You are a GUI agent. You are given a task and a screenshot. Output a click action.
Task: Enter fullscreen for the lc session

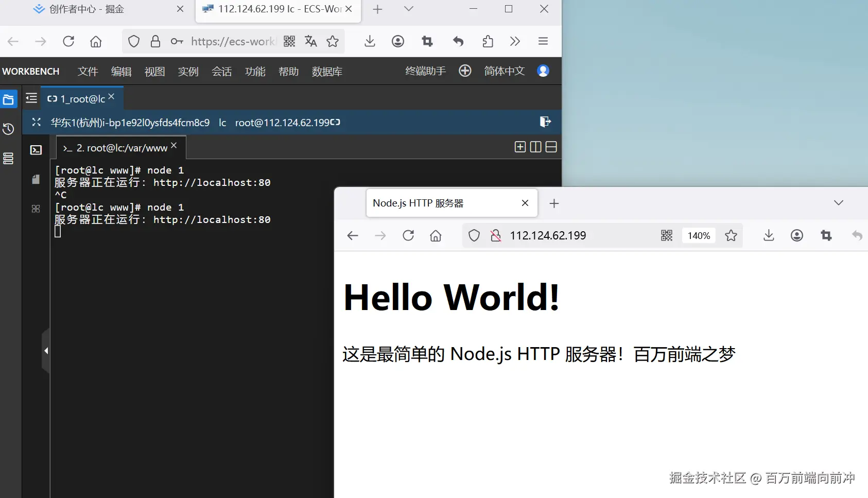point(36,123)
